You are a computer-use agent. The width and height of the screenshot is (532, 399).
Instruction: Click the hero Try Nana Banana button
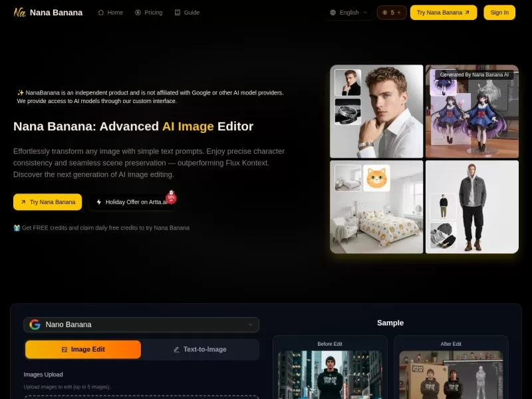[47, 202]
